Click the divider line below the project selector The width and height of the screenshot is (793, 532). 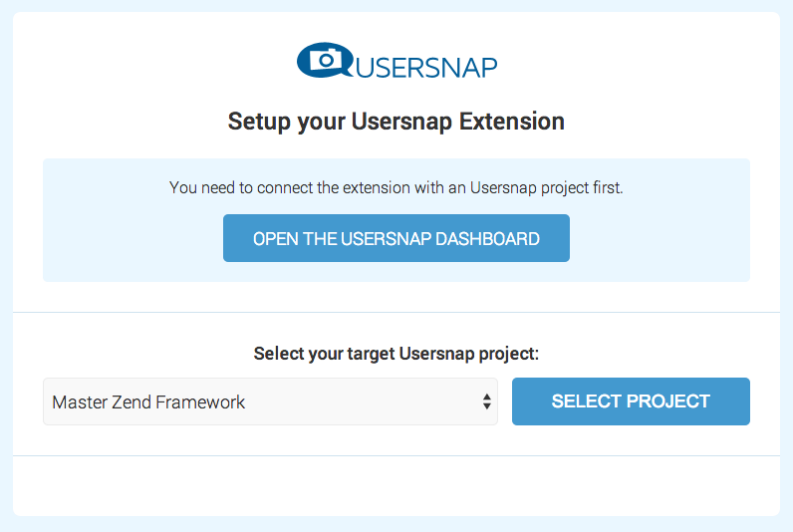pos(396,455)
